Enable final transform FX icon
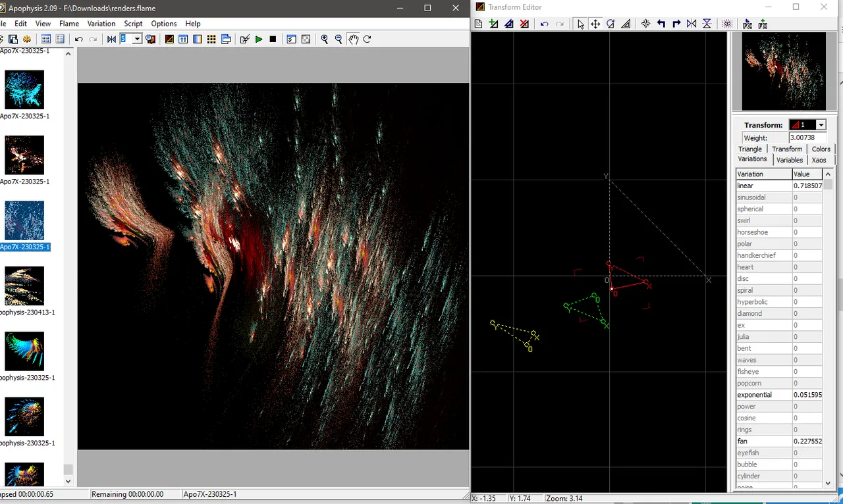Image resolution: width=843 pixels, height=504 pixels. click(763, 24)
